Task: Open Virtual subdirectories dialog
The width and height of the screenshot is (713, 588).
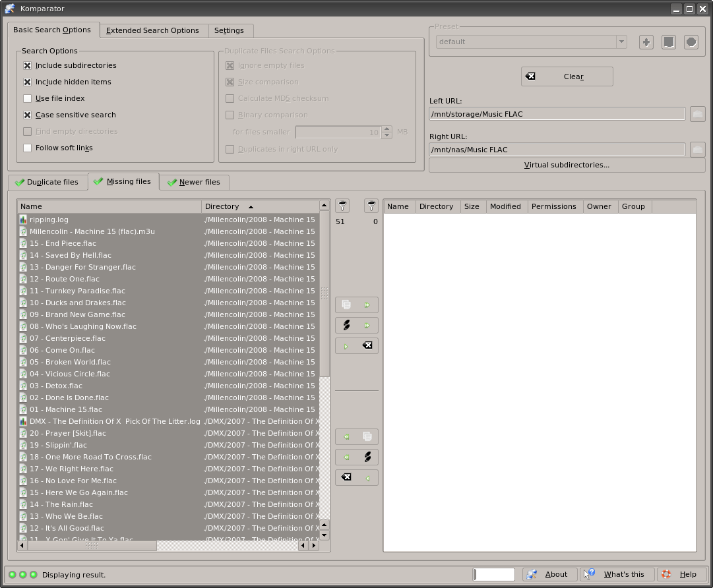Action: tap(567, 165)
